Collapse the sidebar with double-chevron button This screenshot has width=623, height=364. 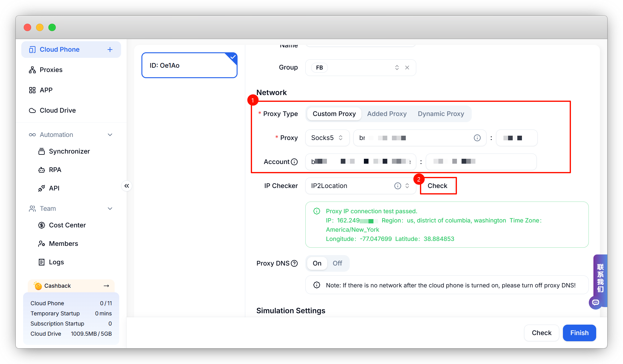[x=127, y=186]
